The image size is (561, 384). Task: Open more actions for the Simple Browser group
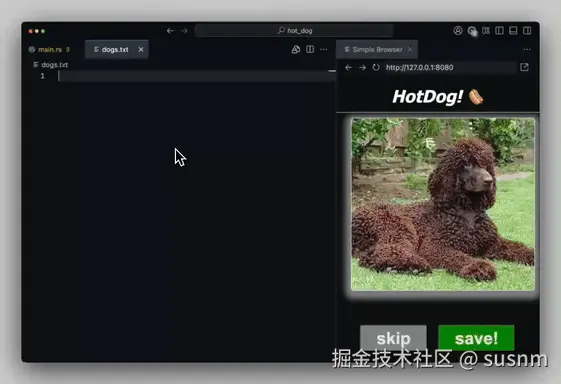pos(527,49)
